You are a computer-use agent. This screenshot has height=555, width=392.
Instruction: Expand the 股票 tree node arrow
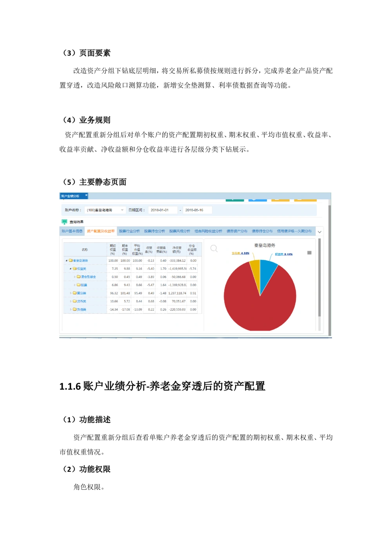point(74,285)
